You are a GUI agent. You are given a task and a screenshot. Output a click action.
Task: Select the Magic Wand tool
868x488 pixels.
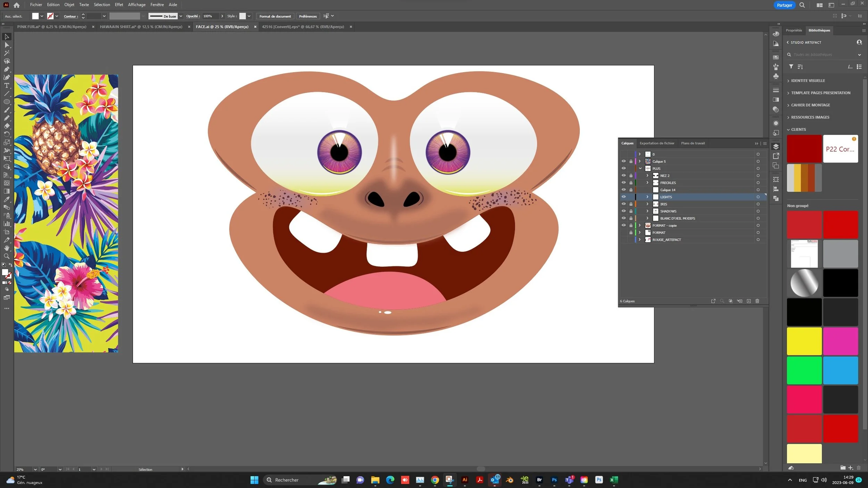[x=7, y=53]
